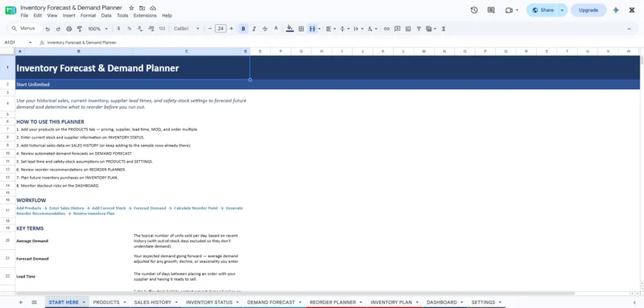The height and width of the screenshot is (308, 644).
Task: Open the Gemini sparkle icon
Action: pyautogui.click(x=616, y=10)
